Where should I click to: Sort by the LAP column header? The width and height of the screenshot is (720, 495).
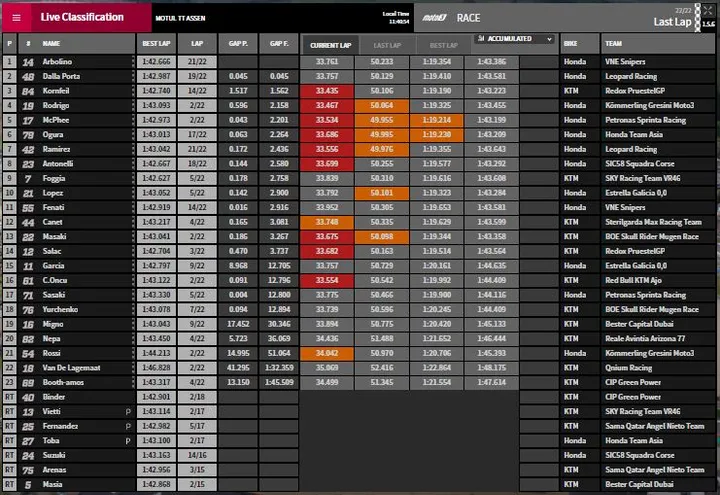click(x=197, y=44)
